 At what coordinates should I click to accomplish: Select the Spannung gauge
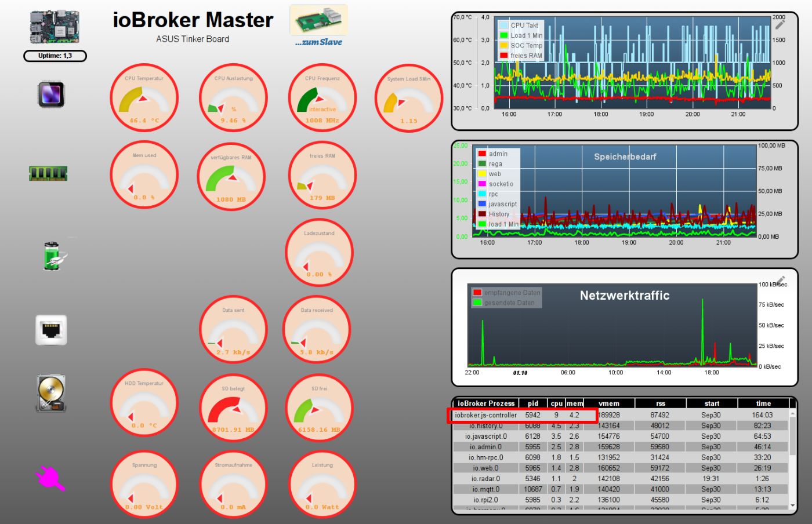click(x=144, y=484)
